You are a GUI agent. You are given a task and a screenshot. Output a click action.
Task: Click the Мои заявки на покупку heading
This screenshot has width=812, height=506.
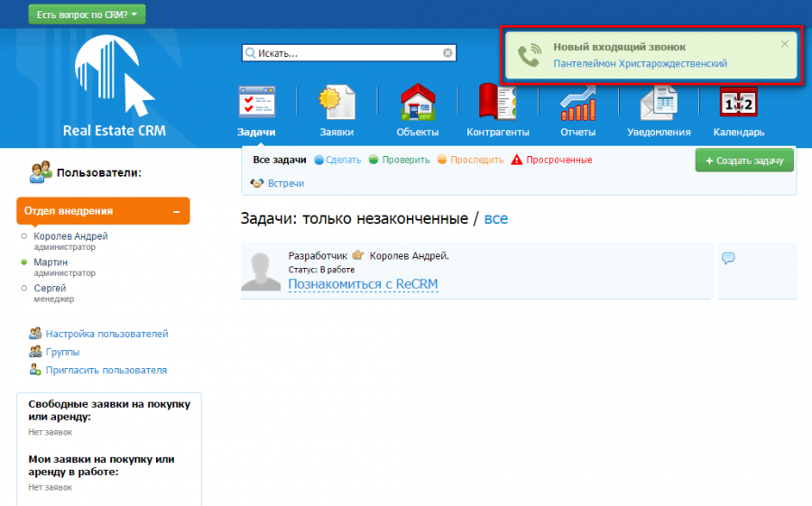coord(101,465)
